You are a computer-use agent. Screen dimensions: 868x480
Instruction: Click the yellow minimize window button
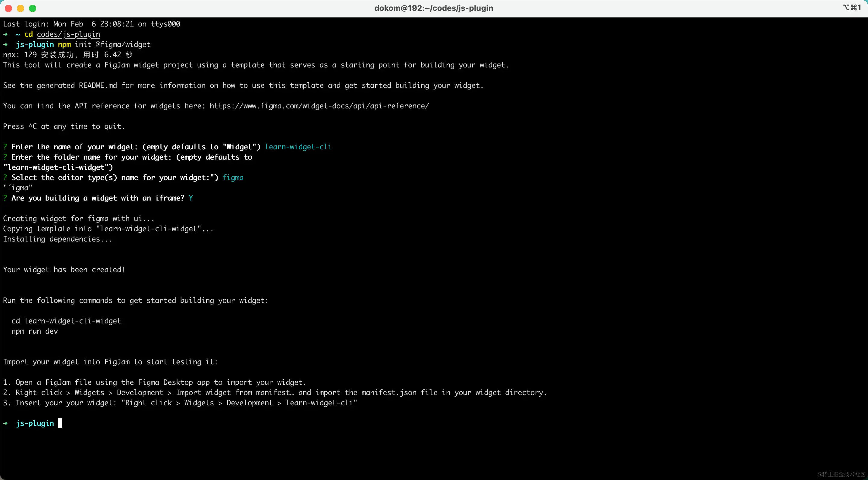coord(20,8)
